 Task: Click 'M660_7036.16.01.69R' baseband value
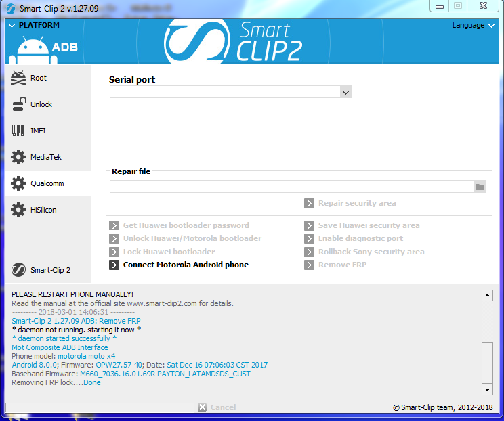tap(118, 374)
